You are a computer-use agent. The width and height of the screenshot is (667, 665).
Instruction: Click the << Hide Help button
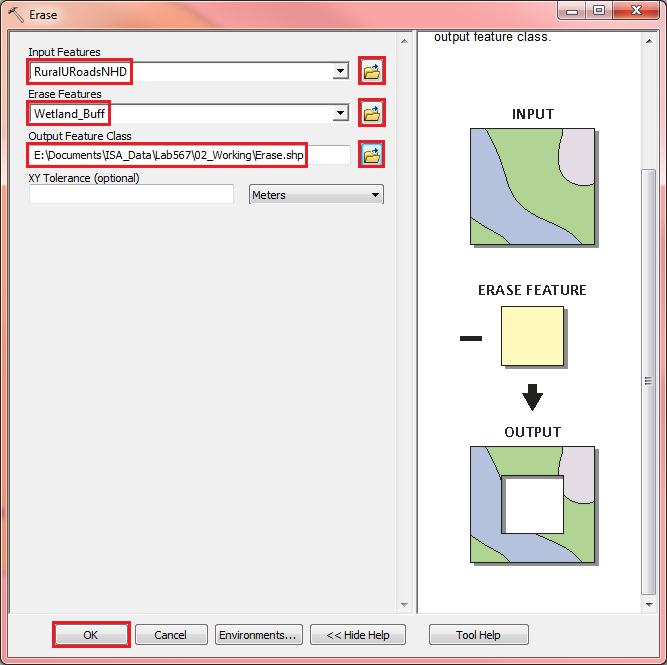point(357,635)
